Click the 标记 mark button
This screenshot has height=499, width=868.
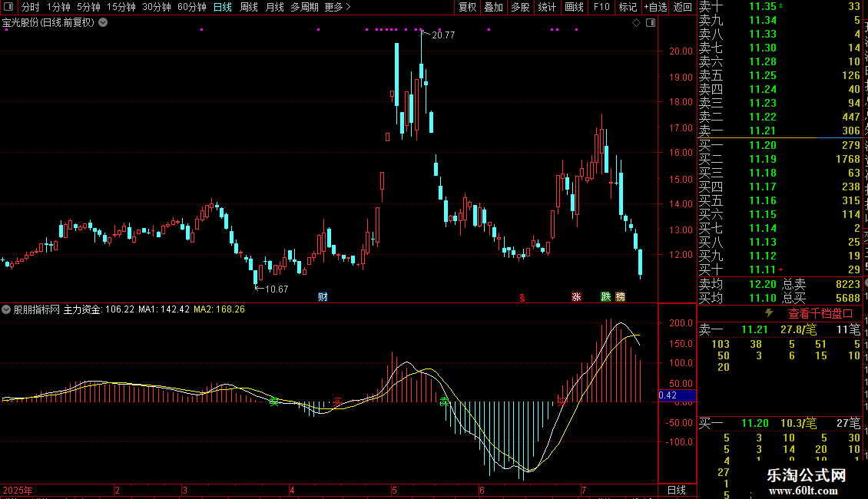click(628, 7)
